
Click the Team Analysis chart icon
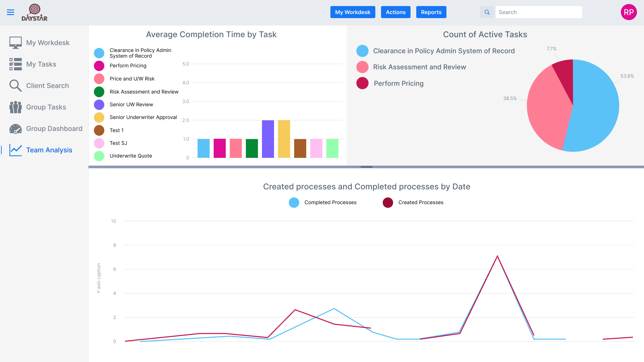pyautogui.click(x=15, y=150)
